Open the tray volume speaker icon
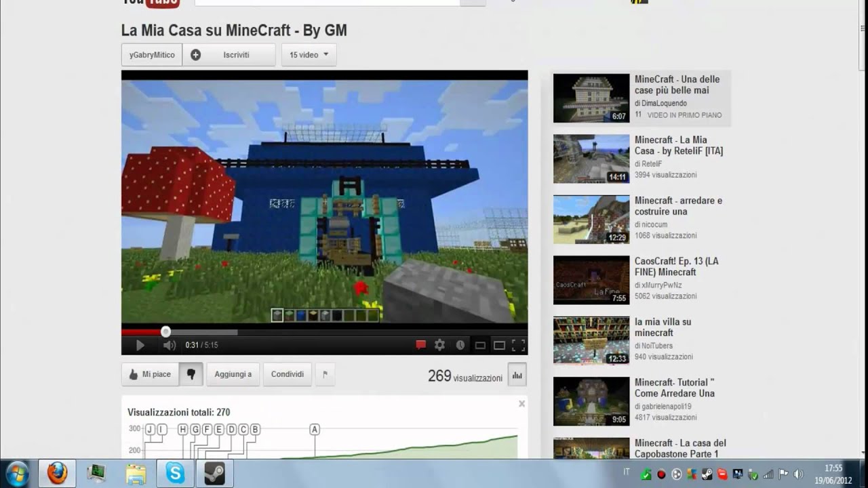 click(798, 474)
